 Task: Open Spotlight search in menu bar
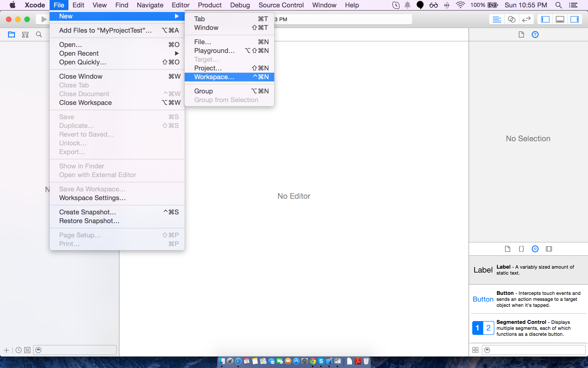pyautogui.click(x=559, y=5)
